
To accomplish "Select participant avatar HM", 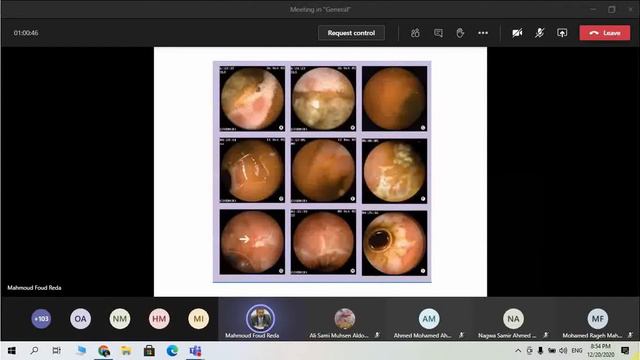I will click(x=159, y=319).
